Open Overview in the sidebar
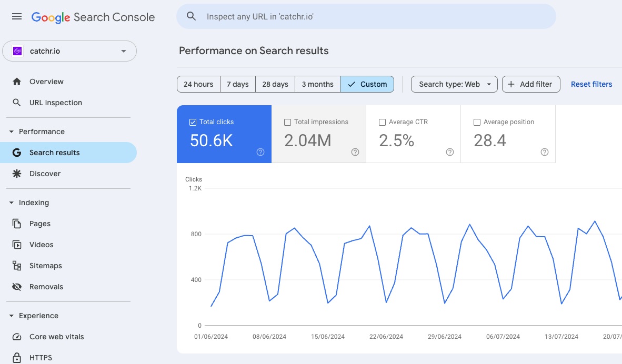Image resolution: width=622 pixels, height=364 pixels. 68,82
